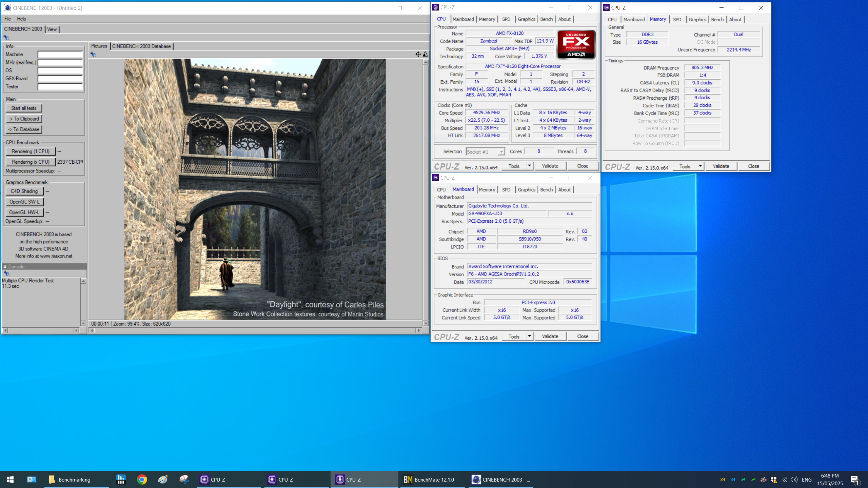Click the render view horizontal scrollbar right arrow

(418, 330)
